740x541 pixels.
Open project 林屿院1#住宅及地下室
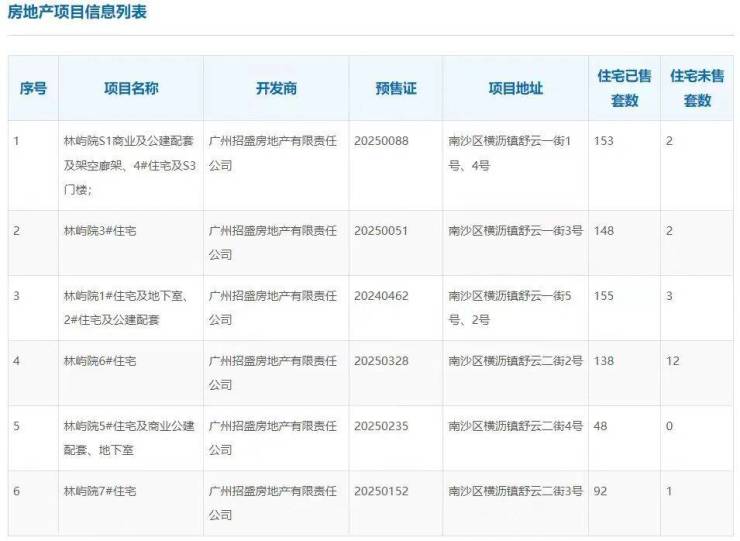click(126, 308)
